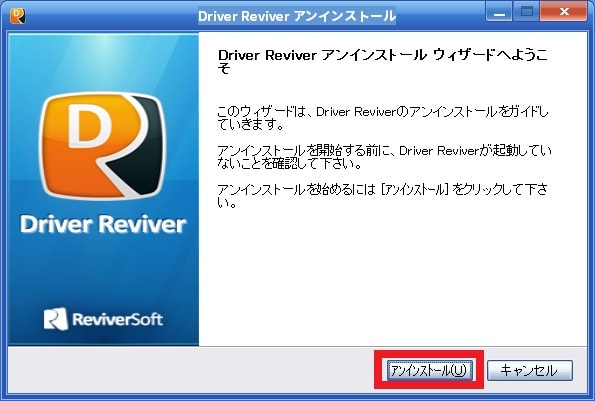Click the キャンセル button
595x401 pixels.
(530, 370)
